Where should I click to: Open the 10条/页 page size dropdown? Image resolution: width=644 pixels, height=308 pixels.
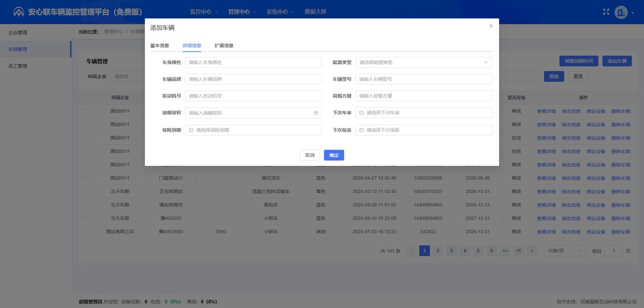tap(565, 251)
